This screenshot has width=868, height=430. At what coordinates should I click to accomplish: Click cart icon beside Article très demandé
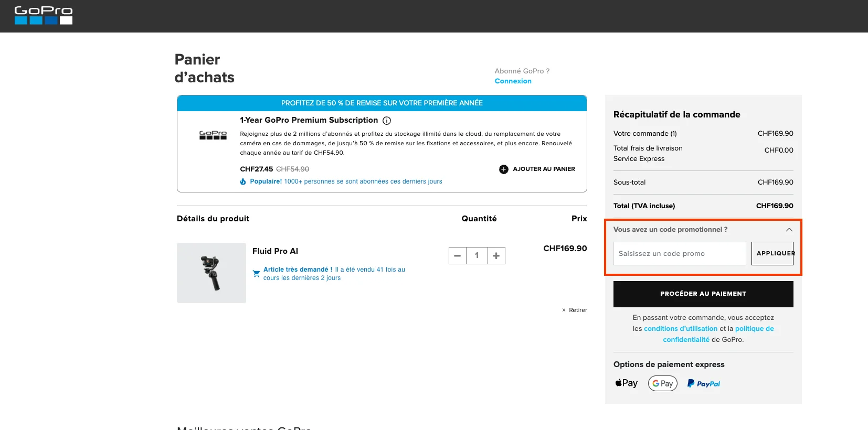point(256,274)
